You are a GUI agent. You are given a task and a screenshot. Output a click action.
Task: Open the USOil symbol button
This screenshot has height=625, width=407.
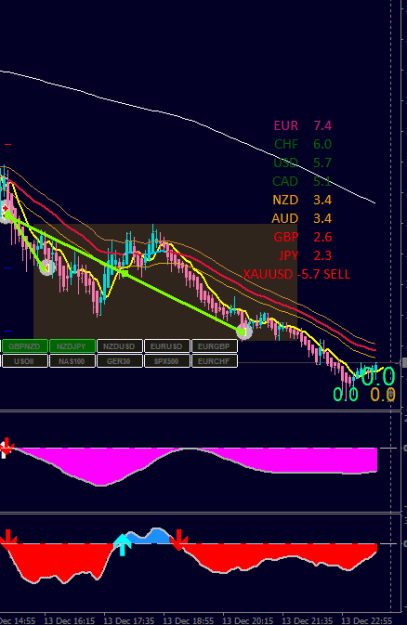(25, 361)
